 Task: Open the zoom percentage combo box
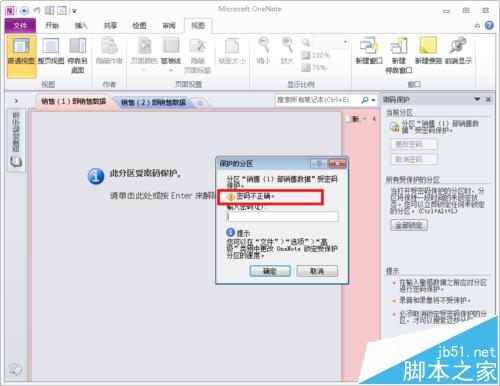pos(331,42)
